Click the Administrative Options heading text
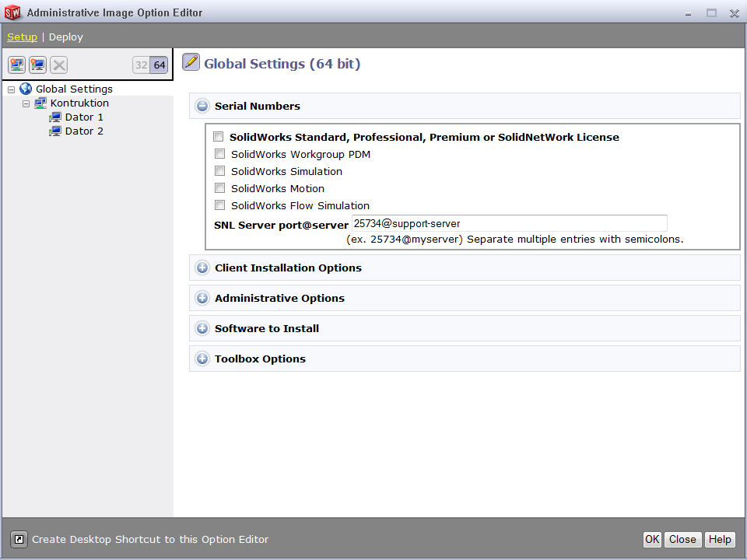The image size is (747, 560). click(x=279, y=298)
